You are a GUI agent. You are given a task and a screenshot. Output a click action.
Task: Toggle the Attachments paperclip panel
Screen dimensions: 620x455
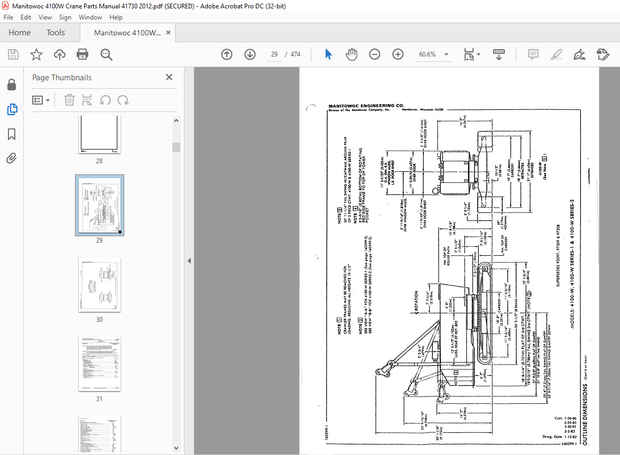[x=12, y=158]
